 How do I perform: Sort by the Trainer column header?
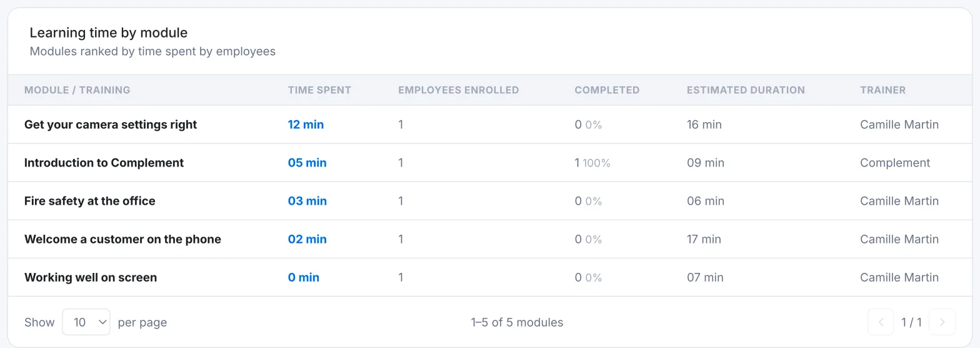[882, 90]
